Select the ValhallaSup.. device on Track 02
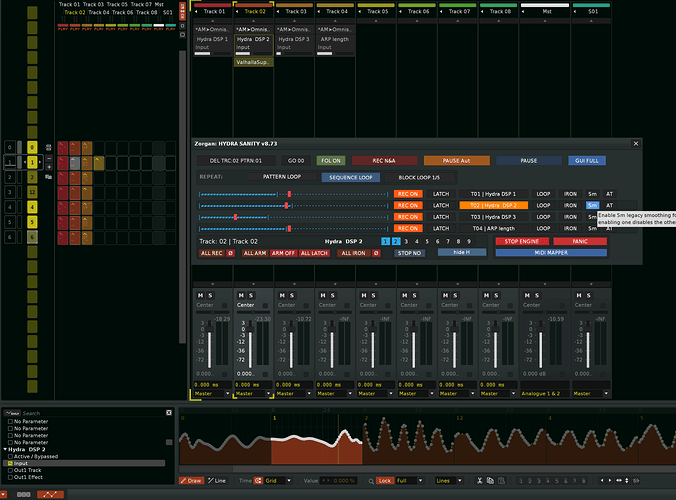Image resolution: width=676 pixels, height=500 pixels. [253, 62]
